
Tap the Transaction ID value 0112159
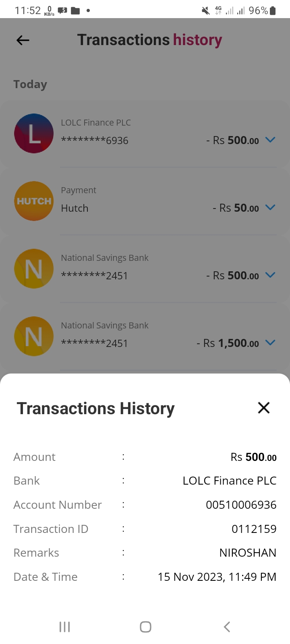254,529
